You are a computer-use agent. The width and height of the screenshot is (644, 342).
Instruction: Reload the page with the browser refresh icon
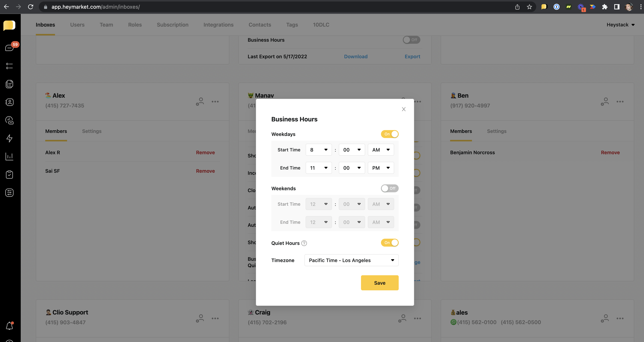[x=31, y=7]
